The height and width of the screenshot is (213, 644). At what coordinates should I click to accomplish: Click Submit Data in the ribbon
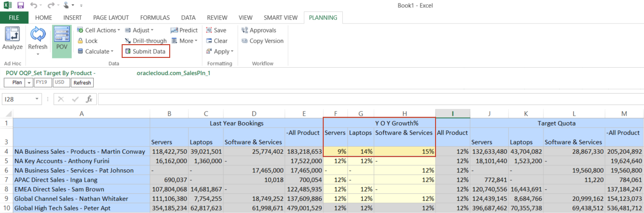pos(145,52)
